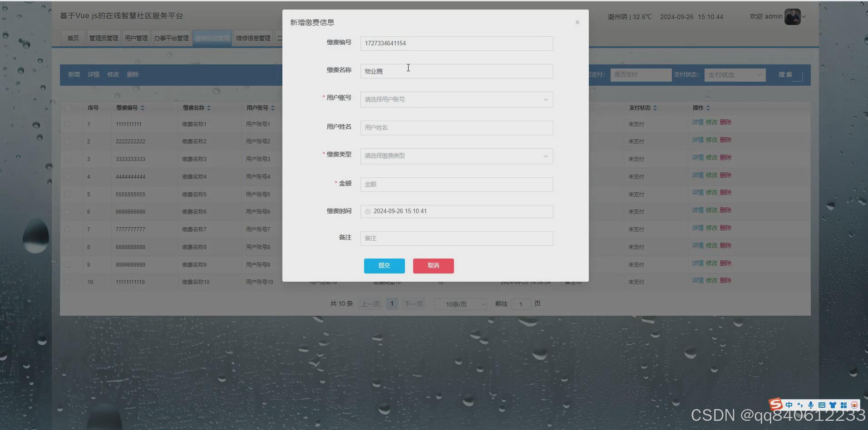868x430 pixels.
Task: Switch to the 维修信息管理 tab
Action: (x=253, y=38)
